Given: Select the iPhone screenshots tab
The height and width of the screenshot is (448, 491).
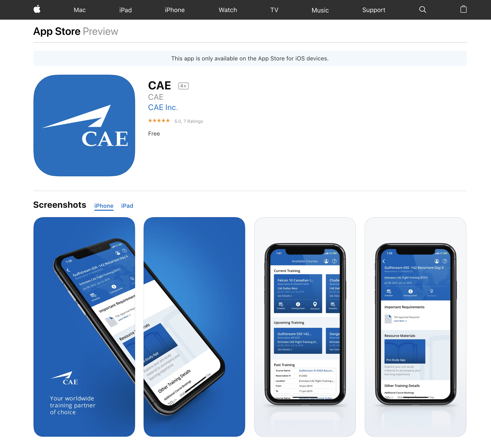Looking at the screenshot, I should click(x=103, y=206).
